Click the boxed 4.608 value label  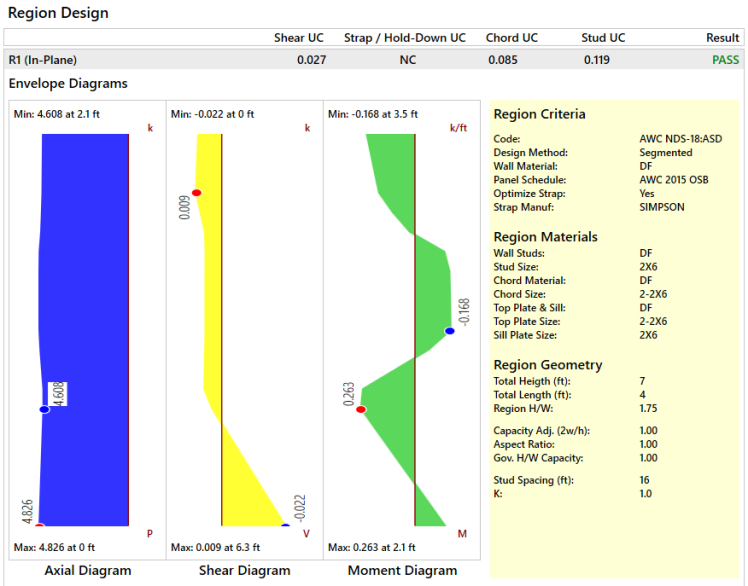point(58,393)
